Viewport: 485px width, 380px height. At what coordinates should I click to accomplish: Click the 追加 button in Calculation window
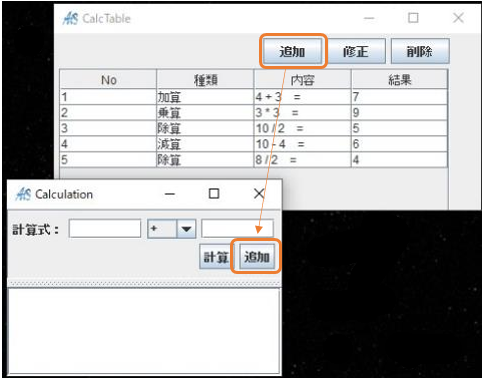[x=257, y=257]
